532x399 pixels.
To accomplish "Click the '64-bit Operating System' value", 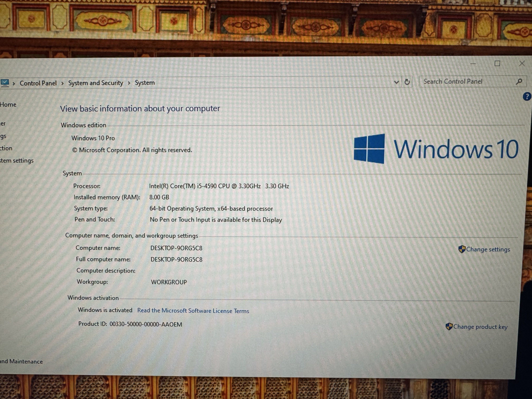I will pyautogui.click(x=211, y=209).
